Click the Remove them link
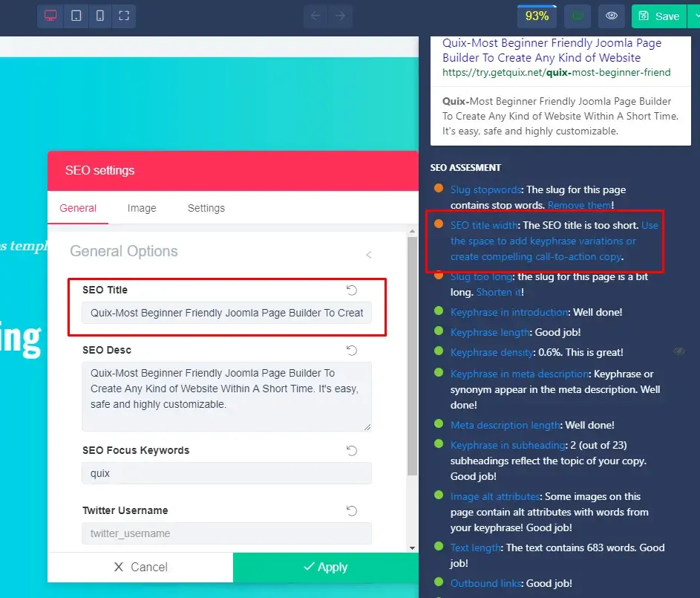 tap(580, 206)
